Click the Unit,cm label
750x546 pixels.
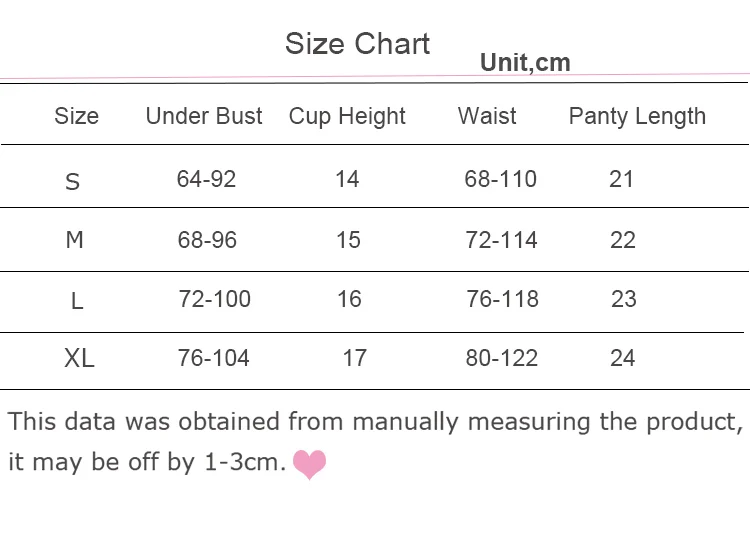[525, 63]
